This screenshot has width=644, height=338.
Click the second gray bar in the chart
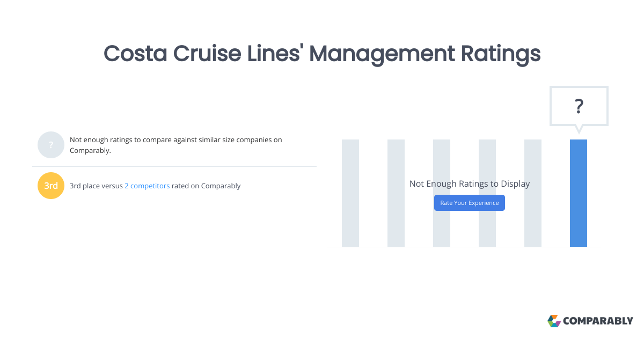click(396, 193)
